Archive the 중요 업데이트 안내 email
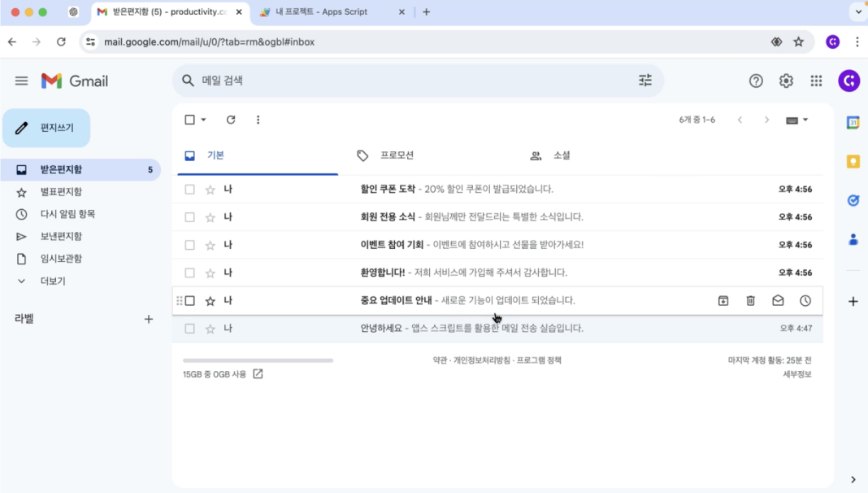The width and height of the screenshot is (868, 493). pos(723,300)
